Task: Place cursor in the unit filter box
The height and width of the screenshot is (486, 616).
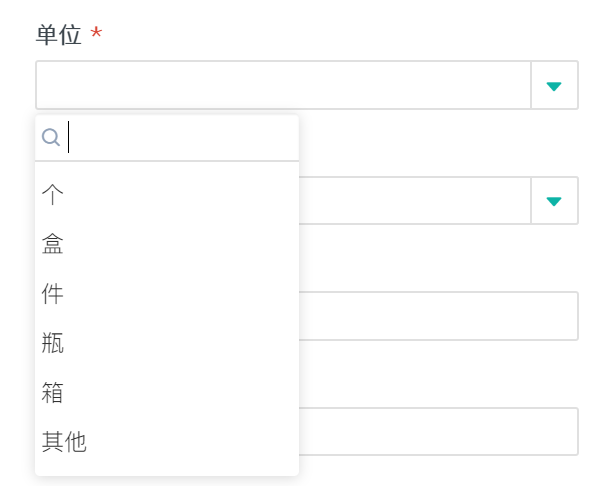Action: pyautogui.click(x=180, y=138)
